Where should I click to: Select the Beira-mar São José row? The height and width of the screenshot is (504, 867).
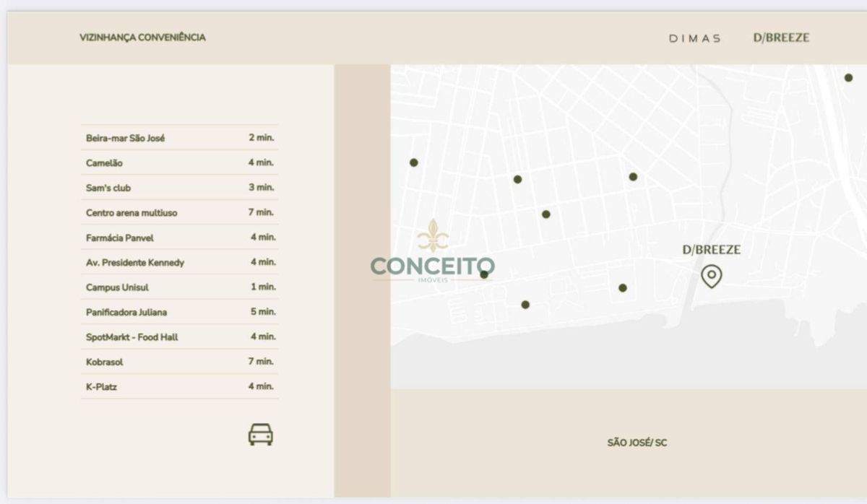(179, 137)
